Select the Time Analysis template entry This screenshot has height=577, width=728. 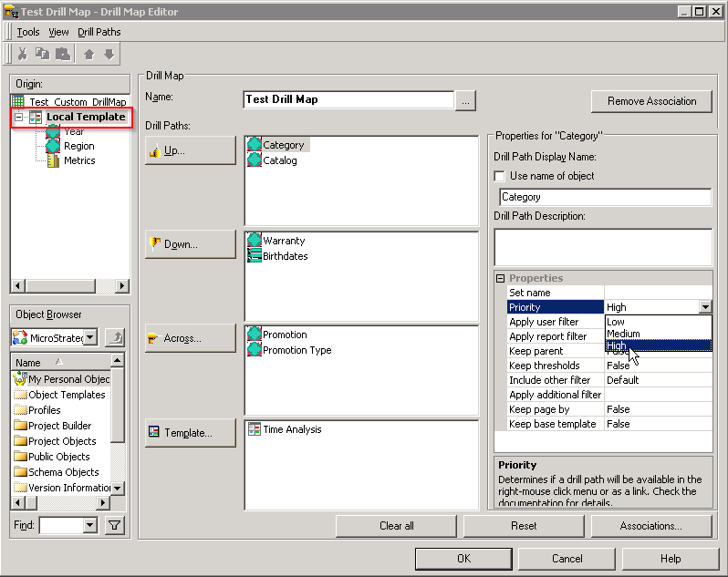point(292,429)
